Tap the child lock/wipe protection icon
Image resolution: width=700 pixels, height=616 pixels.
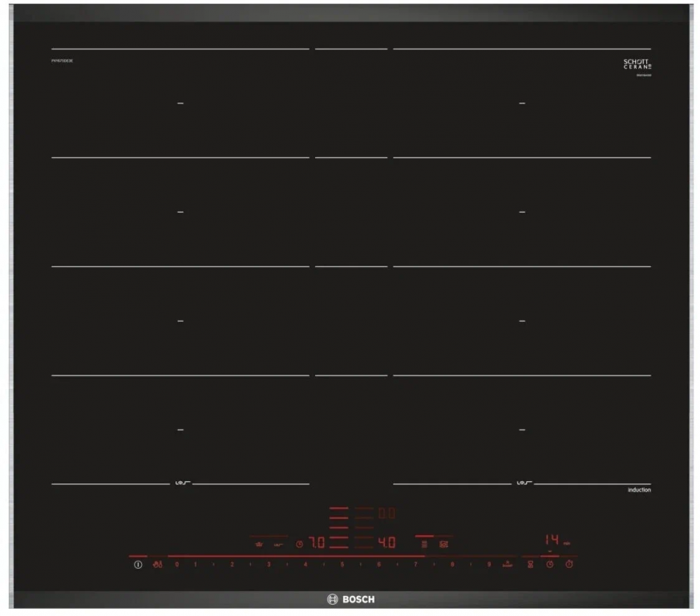coord(157,565)
